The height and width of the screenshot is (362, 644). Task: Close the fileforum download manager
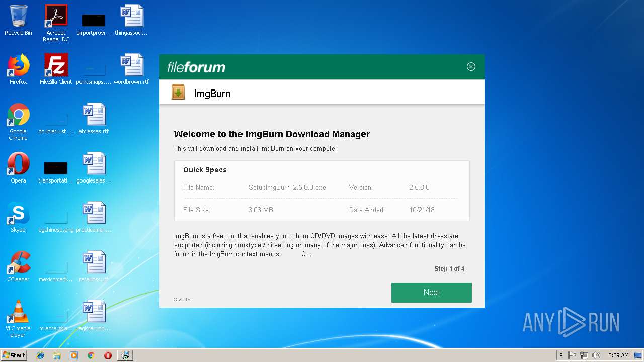[471, 66]
